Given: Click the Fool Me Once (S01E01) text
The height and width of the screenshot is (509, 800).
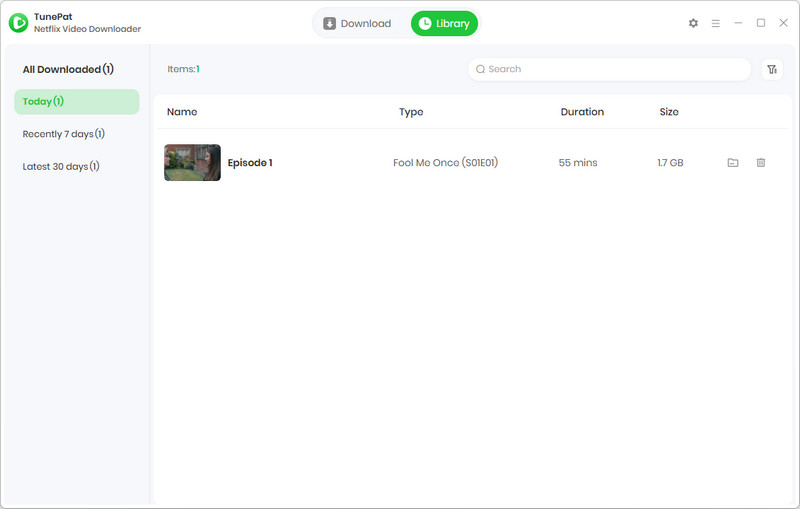Looking at the screenshot, I should click(445, 163).
